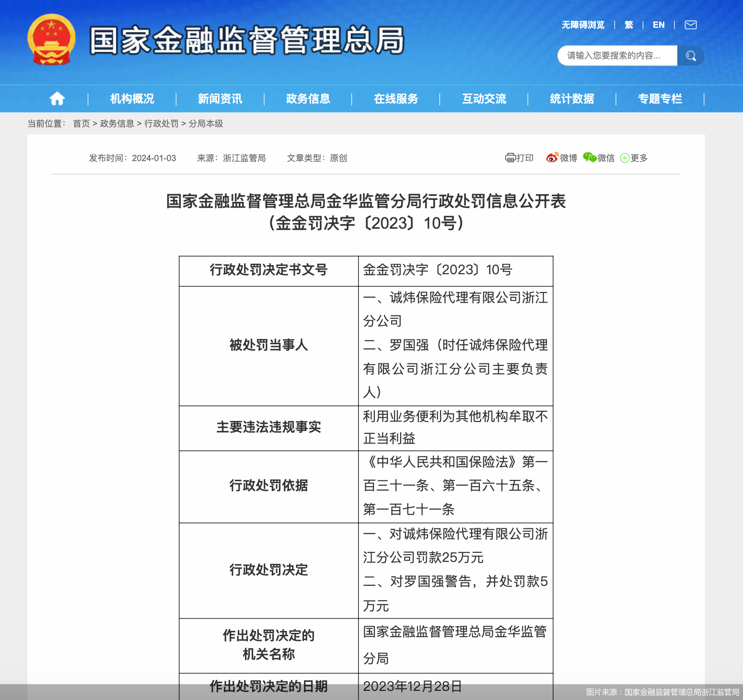Screen dimensions: 743x700
Task: Click the green plus 更多 icon
Action: (625, 158)
